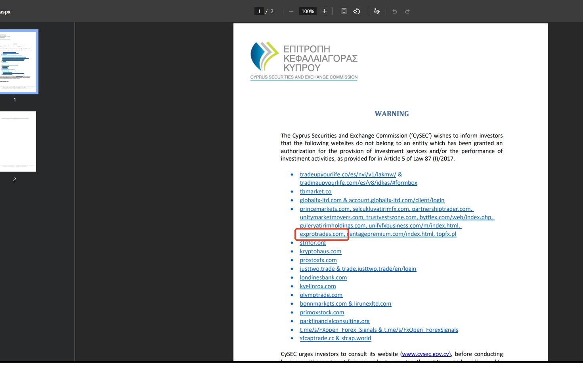Open the parkfinancialconsulting.org link
This screenshot has width=583, height=392.
(x=335, y=321)
